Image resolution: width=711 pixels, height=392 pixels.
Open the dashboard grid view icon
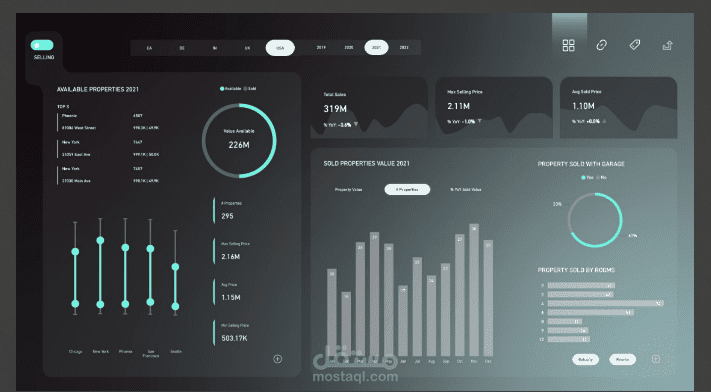click(x=568, y=45)
